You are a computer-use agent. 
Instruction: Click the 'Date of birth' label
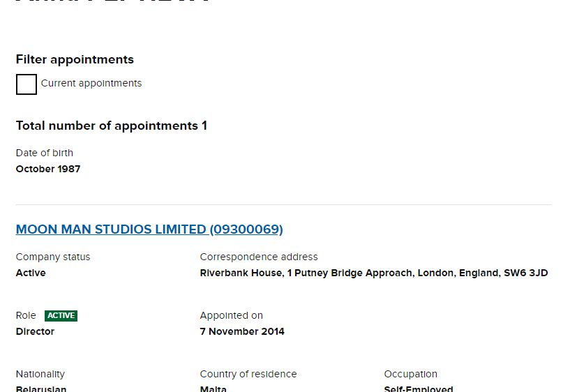click(x=45, y=153)
